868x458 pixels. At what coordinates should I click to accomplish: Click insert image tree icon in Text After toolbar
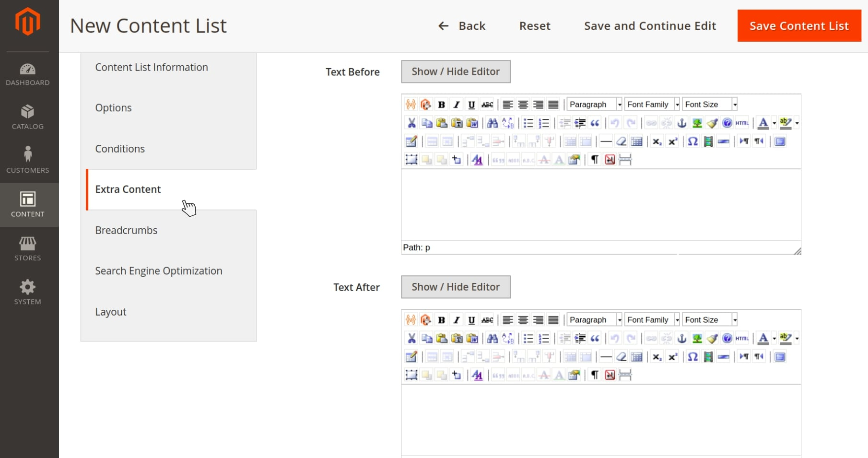697,339
